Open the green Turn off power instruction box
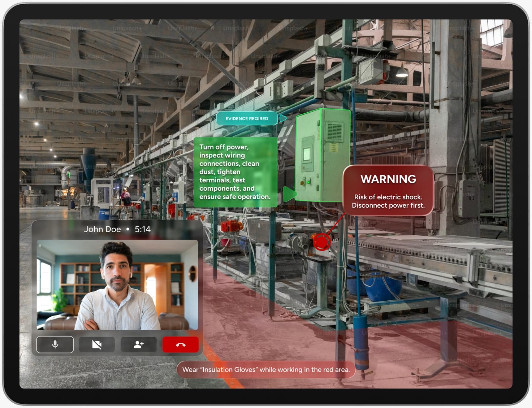This screenshot has width=532, height=408. [x=235, y=172]
